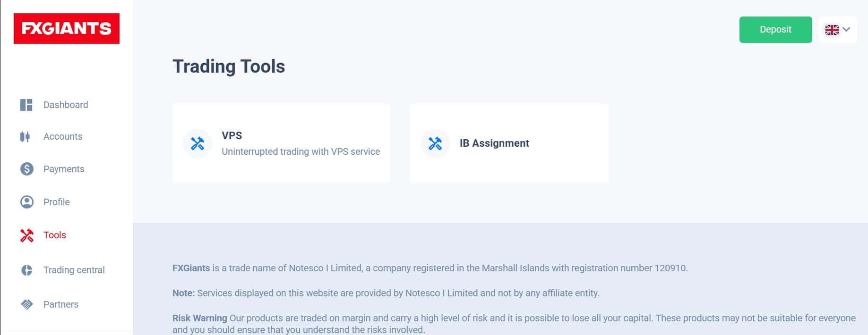
Task: Click the Accounts candlestick icon
Action: pos(26,137)
